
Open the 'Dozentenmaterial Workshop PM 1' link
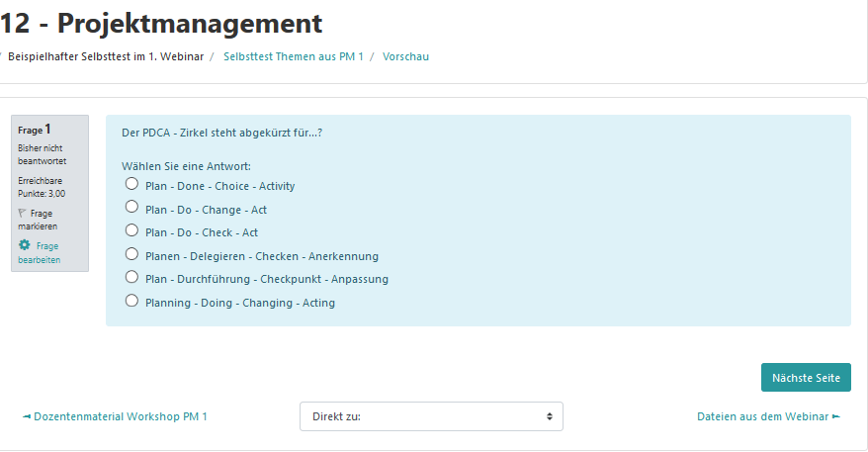click(x=121, y=416)
